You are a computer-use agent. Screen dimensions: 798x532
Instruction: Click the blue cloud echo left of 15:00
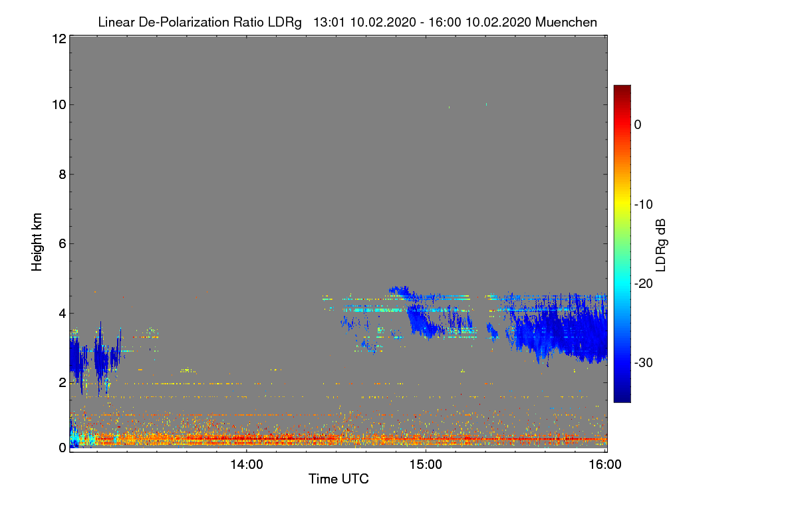point(422,321)
